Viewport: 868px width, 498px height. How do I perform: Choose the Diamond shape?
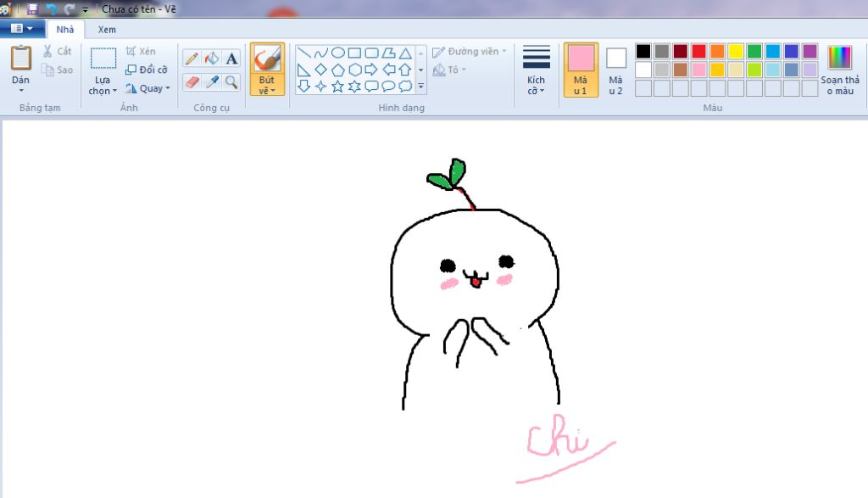click(321, 70)
